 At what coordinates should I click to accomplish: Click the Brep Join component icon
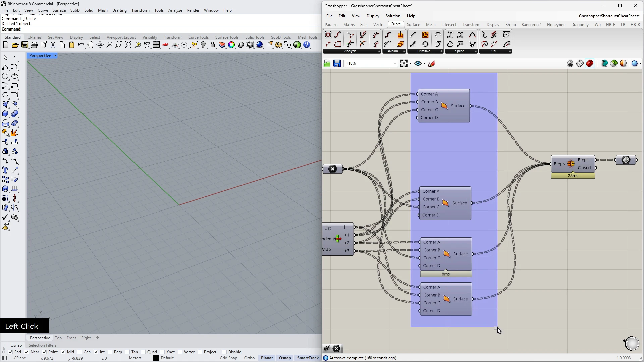(x=571, y=164)
